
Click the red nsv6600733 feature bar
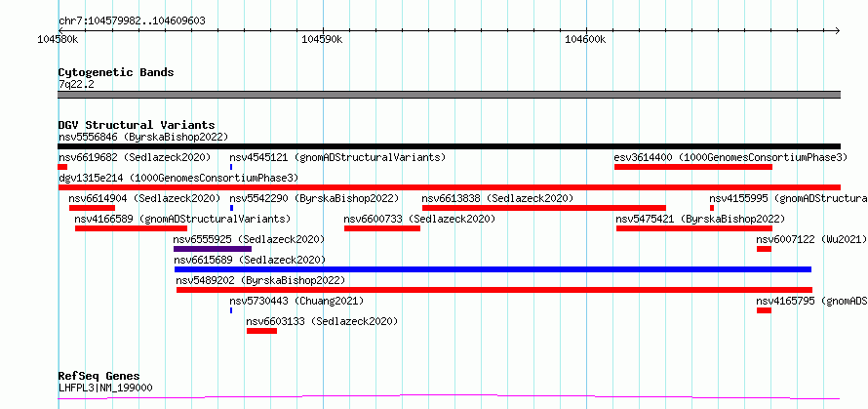click(382, 228)
